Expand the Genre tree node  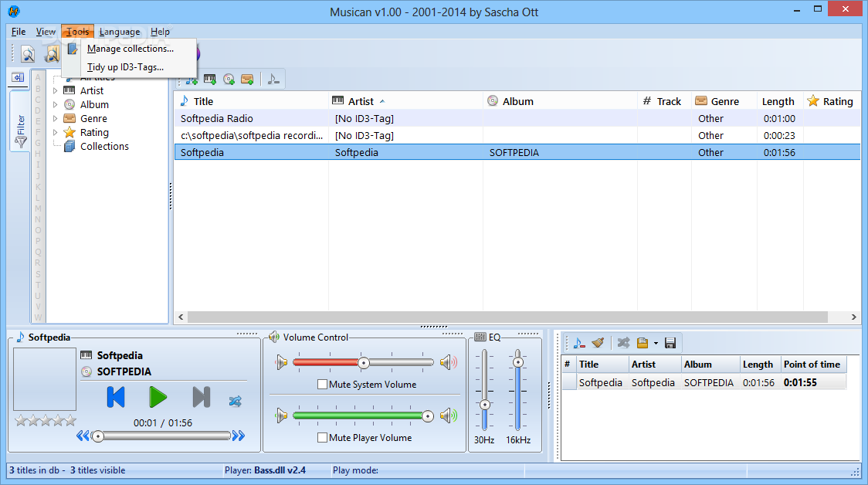pos(55,118)
